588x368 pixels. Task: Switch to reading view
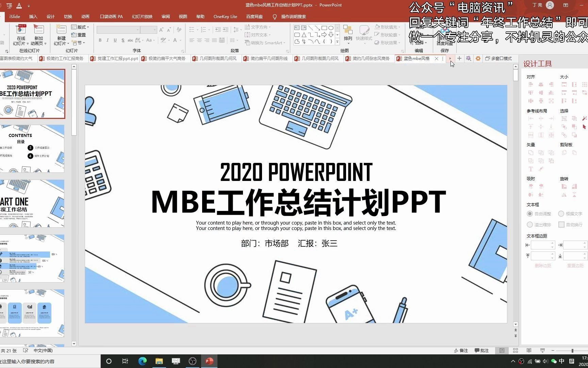coord(529,351)
